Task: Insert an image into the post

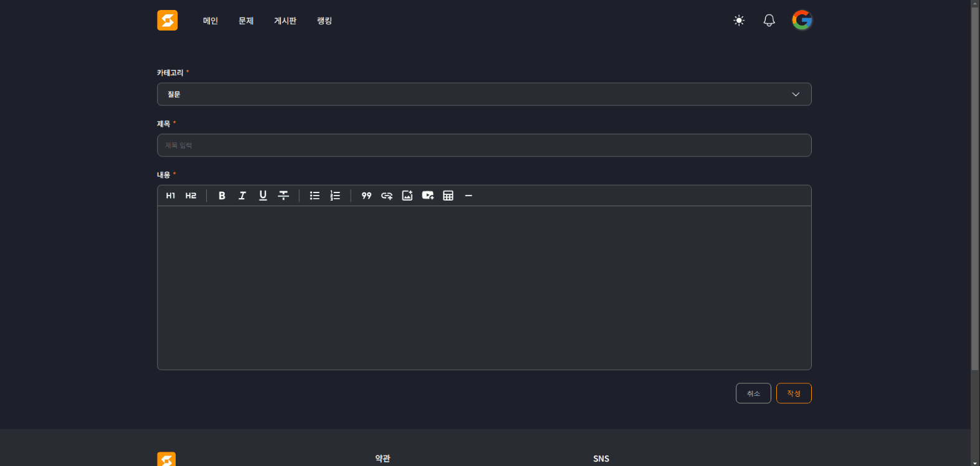Action: click(x=407, y=196)
